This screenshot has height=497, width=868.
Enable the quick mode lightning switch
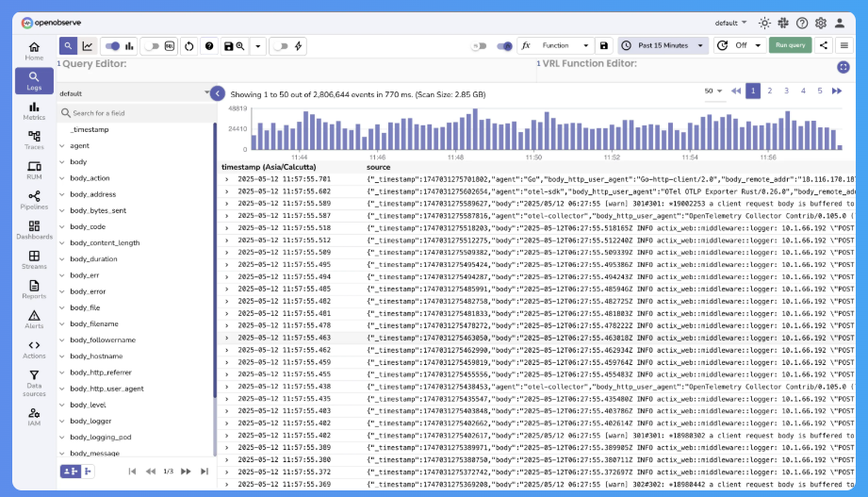[x=281, y=46]
